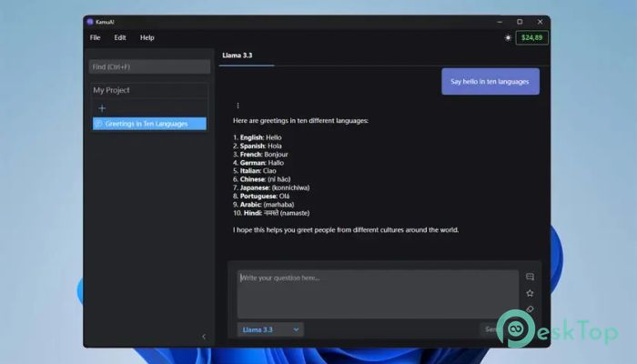Click the Japanese: (konnichiwa) line
Screen dimensions: 637x364
click(271, 187)
